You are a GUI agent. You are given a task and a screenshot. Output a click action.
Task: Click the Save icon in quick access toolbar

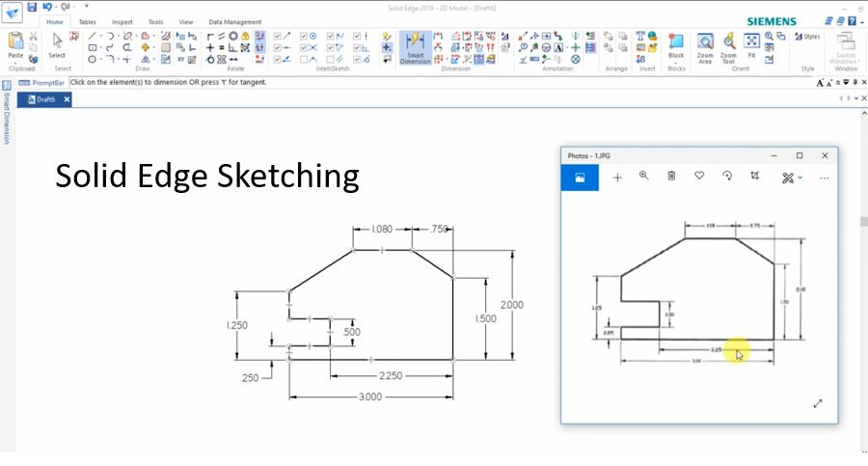(x=32, y=7)
